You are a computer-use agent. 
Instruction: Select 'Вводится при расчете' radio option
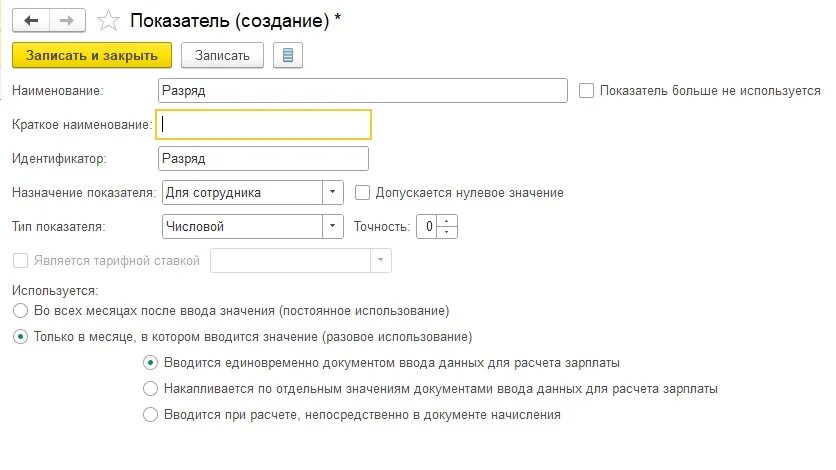point(151,414)
